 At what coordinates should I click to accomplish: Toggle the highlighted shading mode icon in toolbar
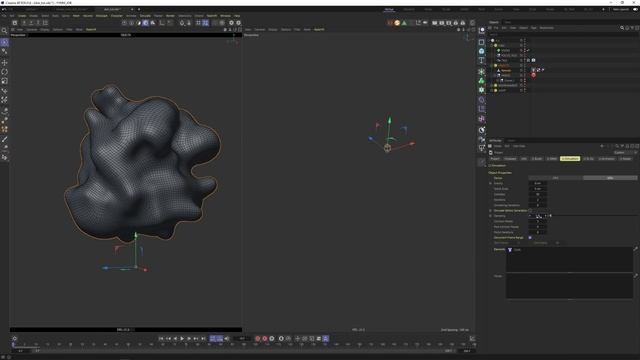tap(146, 23)
